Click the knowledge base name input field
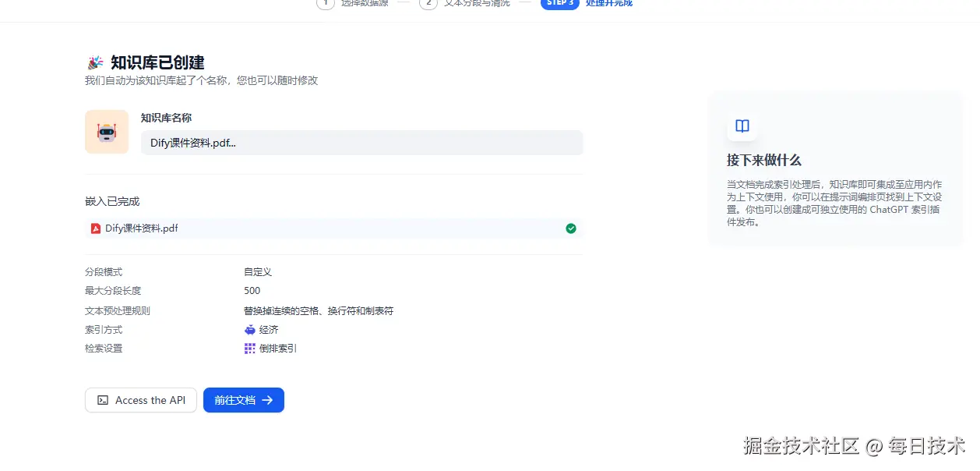This screenshot has width=980, height=471. pos(361,143)
